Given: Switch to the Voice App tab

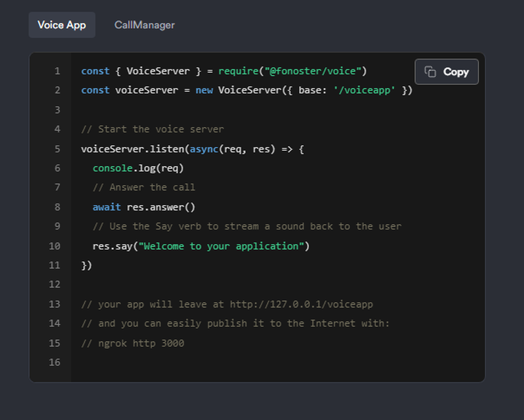Looking at the screenshot, I should tap(62, 25).
